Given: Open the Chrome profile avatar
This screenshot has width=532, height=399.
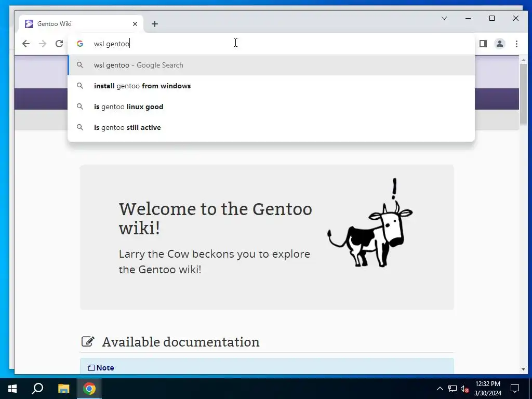Looking at the screenshot, I should 500,44.
